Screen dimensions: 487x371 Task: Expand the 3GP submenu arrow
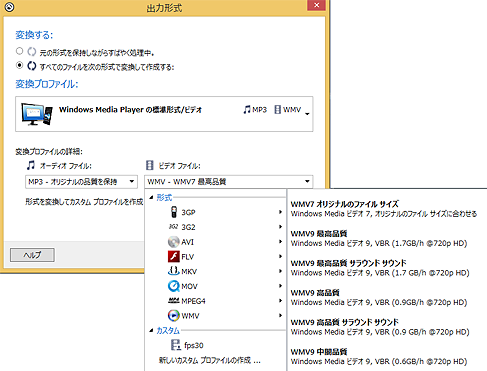pos(280,212)
